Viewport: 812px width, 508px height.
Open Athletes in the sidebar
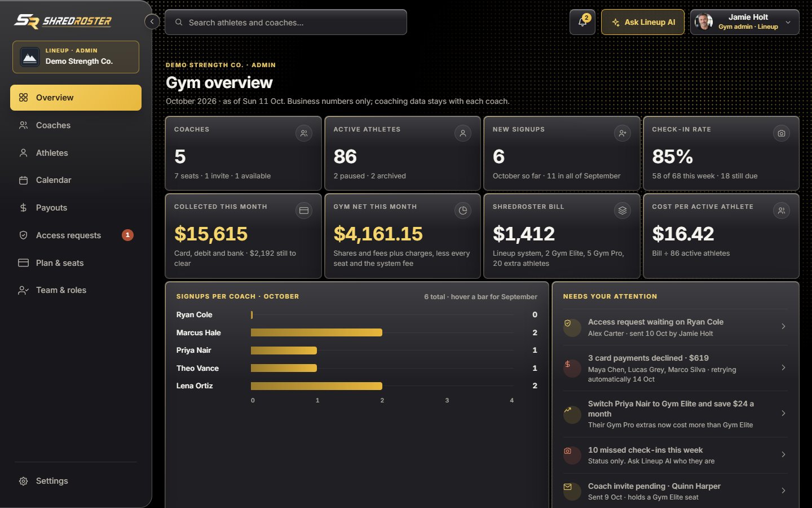tap(76, 153)
